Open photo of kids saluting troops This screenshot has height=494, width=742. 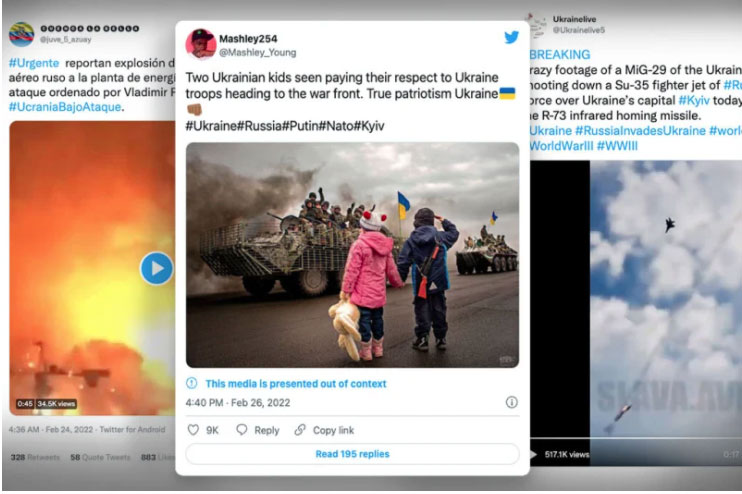(353, 255)
